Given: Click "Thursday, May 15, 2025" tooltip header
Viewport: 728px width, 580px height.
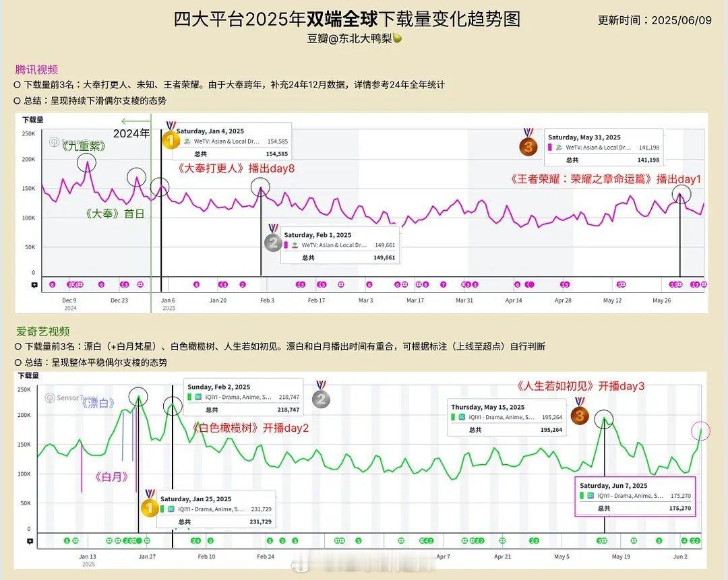Looking at the screenshot, I should pos(487,407).
